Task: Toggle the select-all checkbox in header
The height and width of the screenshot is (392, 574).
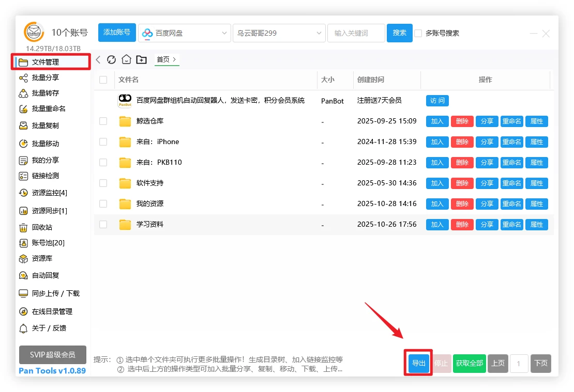Action: 103,80
